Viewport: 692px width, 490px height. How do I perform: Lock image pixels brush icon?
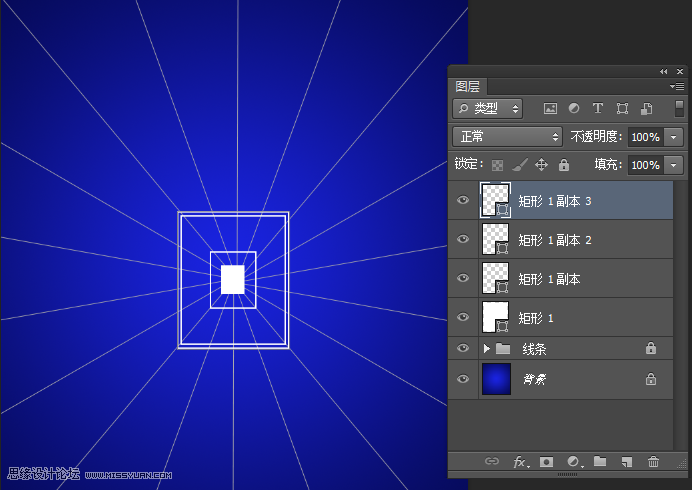(519, 165)
